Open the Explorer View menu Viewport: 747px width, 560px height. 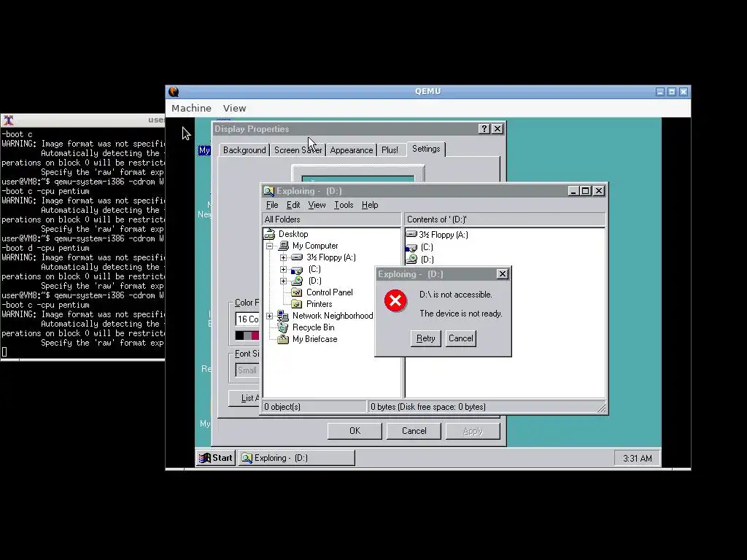pyautogui.click(x=317, y=205)
